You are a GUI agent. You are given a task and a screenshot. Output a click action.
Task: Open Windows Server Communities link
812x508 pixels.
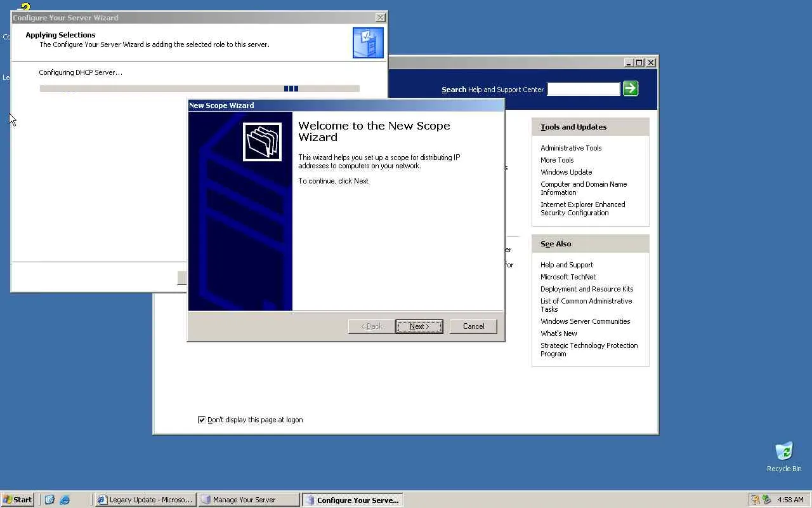(585, 321)
